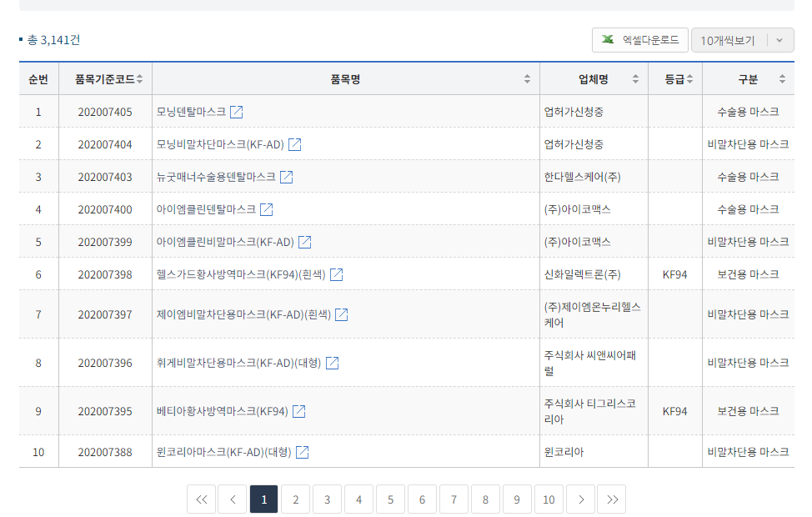812x517 pixels.
Task: Click company 윈코리아
Action: pyautogui.click(x=564, y=452)
